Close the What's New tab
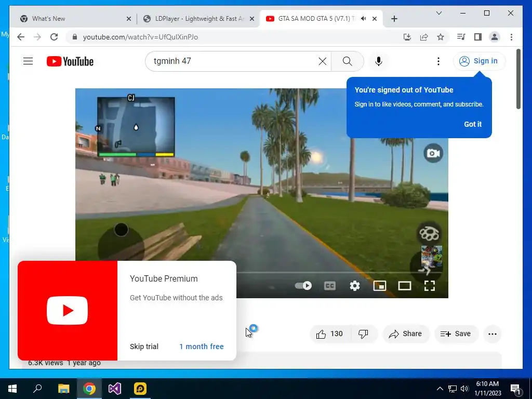532x399 pixels. coord(129,19)
